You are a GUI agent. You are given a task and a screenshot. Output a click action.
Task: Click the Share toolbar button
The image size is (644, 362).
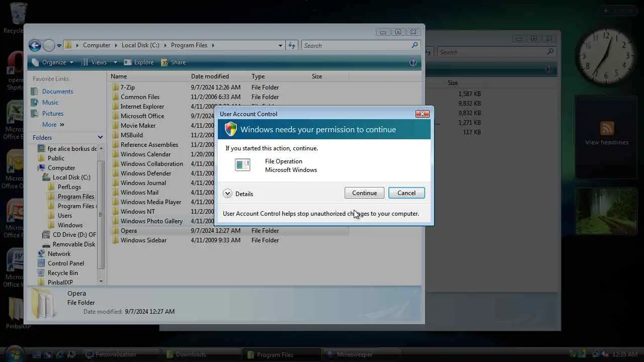coord(174,62)
